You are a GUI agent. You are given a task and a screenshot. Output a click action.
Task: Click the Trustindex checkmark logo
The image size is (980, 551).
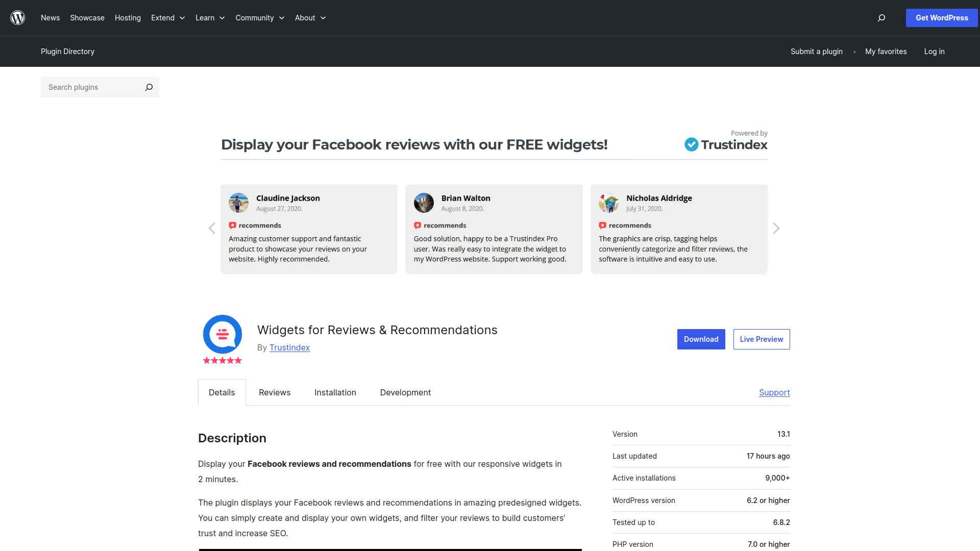pyautogui.click(x=691, y=144)
